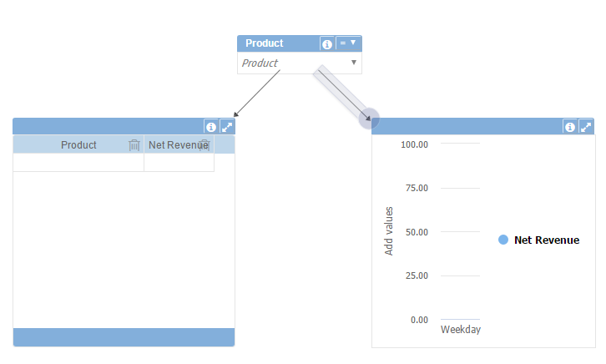Image resolution: width=606 pixels, height=364 pixels.
Task: Expand the Product value dropdown
Action: click(x=354, y=63)
